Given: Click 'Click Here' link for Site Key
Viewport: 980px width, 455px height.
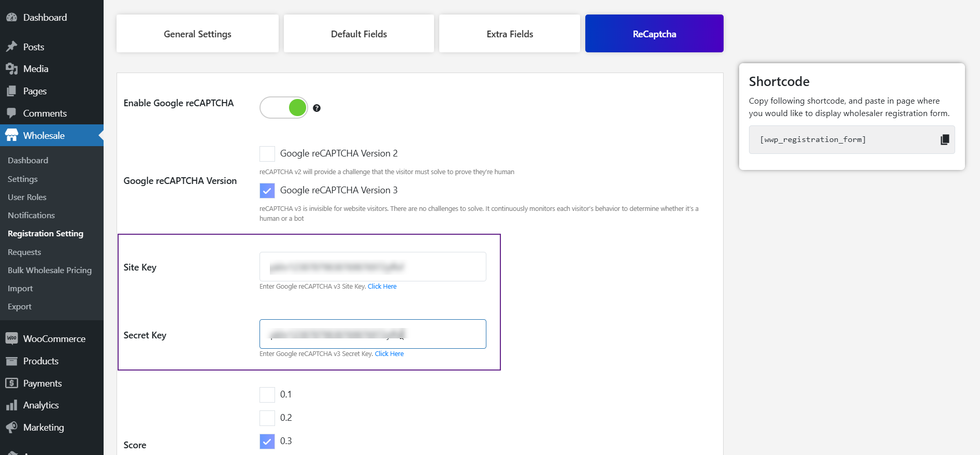Looking at the screenshot, I should 382,286.
